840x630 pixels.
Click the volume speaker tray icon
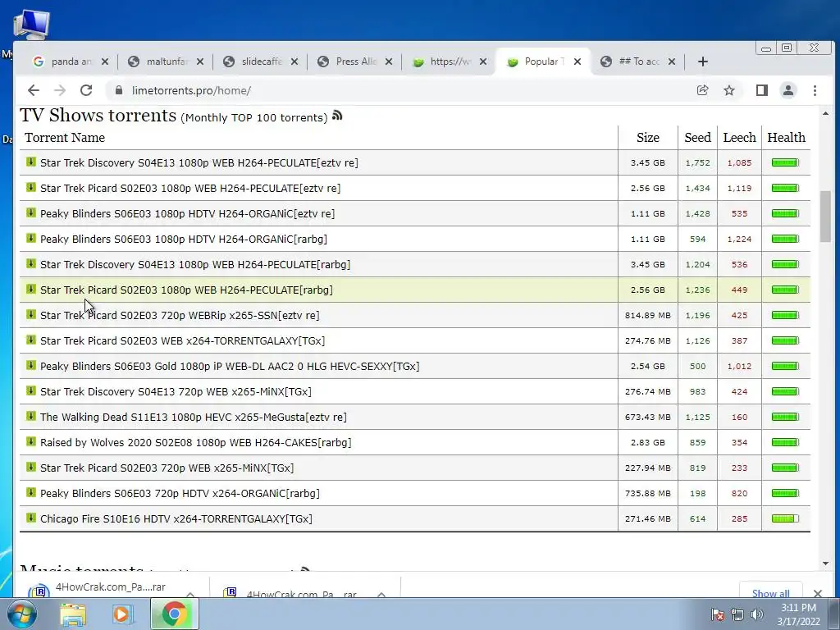pyautogui.click(x=756, y=614)
